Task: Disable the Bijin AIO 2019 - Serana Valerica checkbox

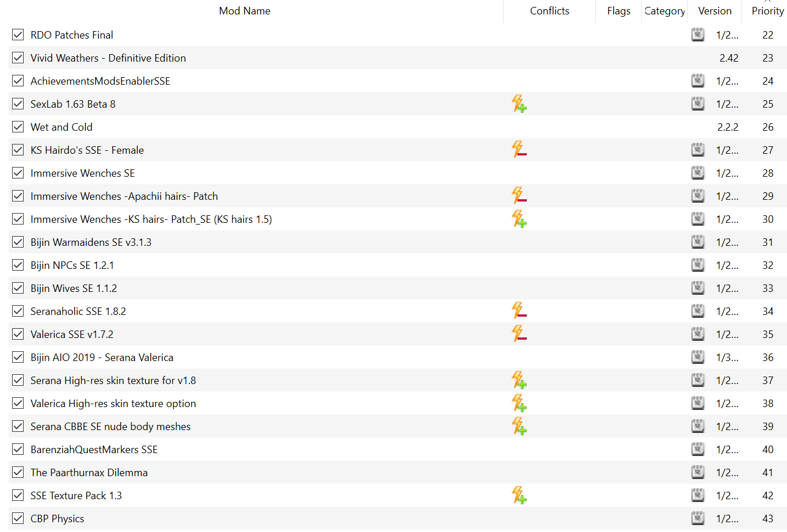Action: (18, 357)
